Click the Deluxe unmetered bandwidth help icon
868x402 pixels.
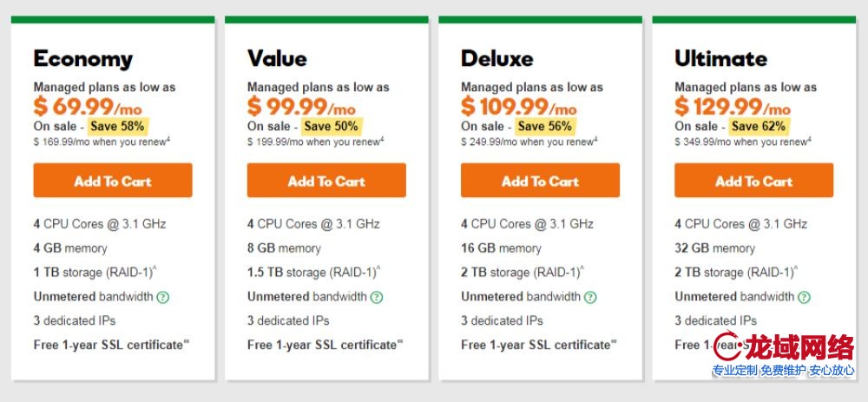coord(590,297)
